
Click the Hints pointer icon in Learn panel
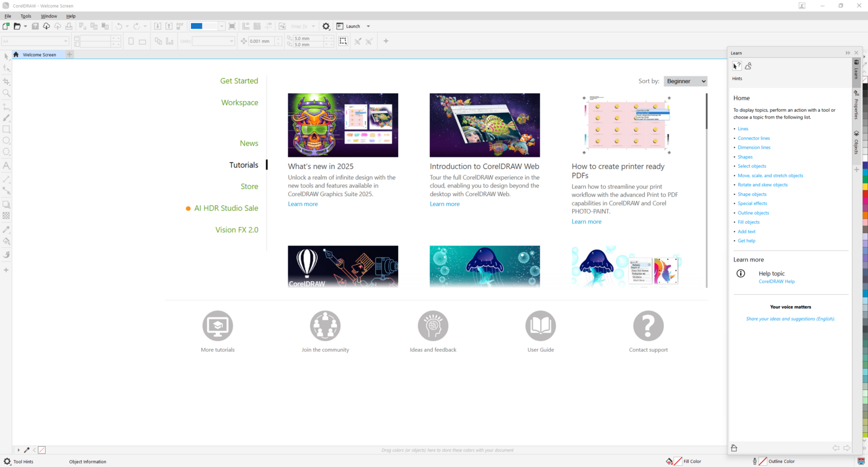pos(737,66)
